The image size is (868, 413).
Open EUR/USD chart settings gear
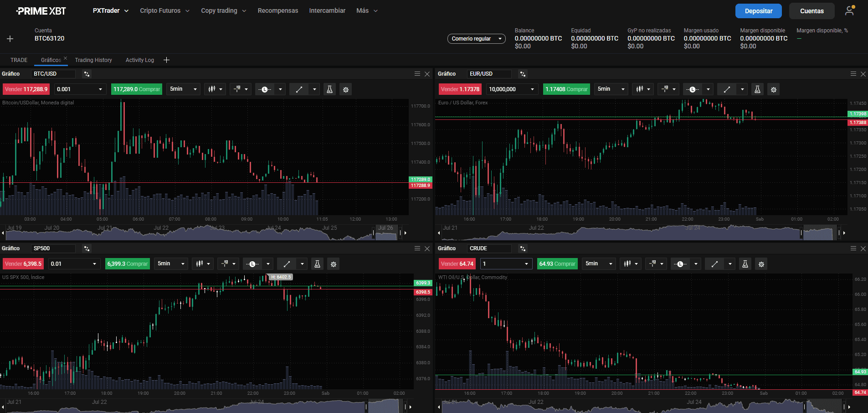click(774, 89)
